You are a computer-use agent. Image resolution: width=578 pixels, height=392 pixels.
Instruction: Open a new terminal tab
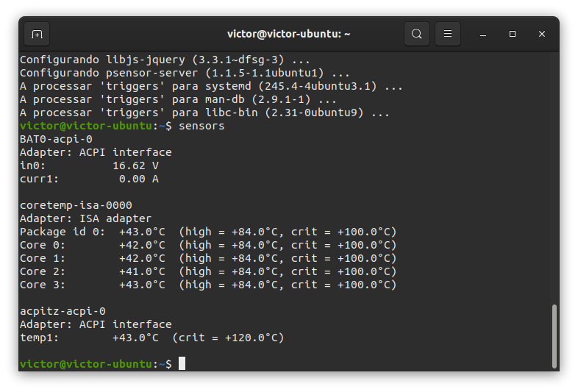(x=37, y=35)
